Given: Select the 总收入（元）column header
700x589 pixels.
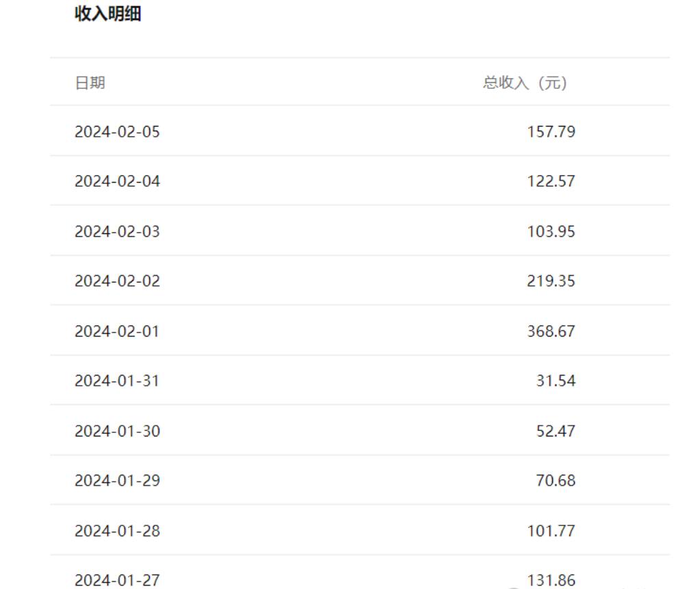Looking at the screenshot, I should pyautogui.click(x=525, y=83).
